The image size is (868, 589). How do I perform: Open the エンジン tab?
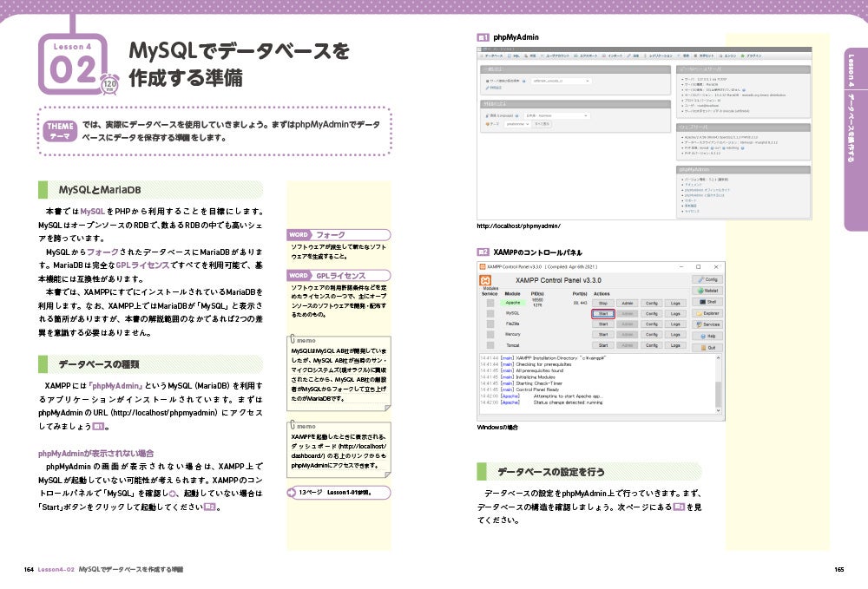pos(728,56)
